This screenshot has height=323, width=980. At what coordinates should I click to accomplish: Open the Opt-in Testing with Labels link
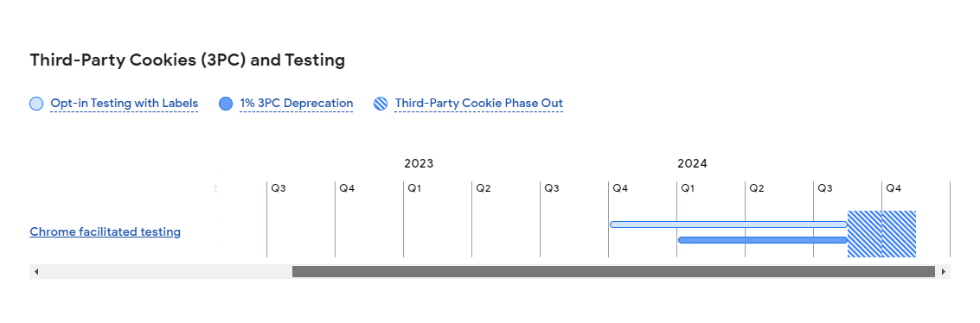[125, 104]
